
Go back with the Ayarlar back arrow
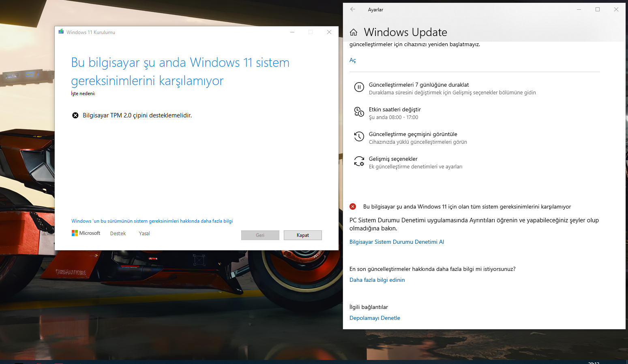point(353,9)
